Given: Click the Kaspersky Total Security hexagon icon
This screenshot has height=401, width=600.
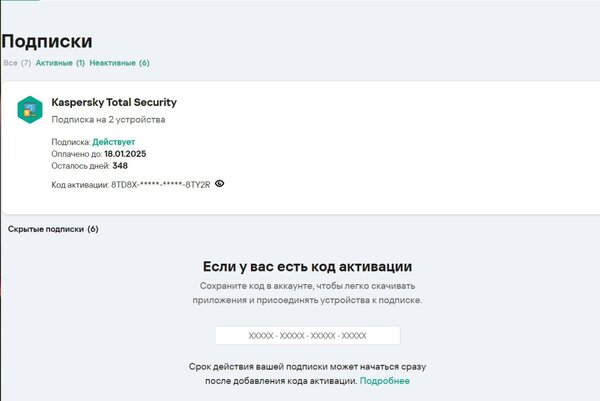Looking at the screenshot, I should tap(30, 110).
